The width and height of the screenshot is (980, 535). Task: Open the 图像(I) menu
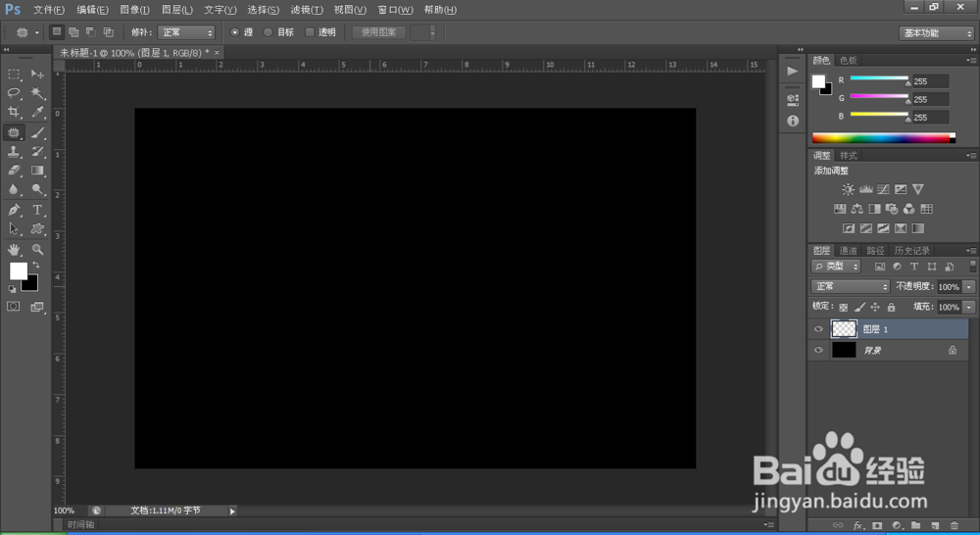[x=134, y=10]
